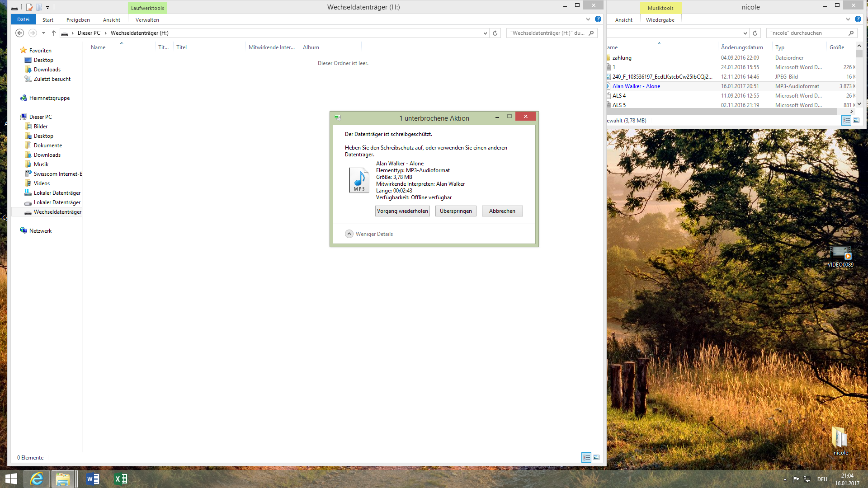Expand the address bar history dropdown
This screenshot has height=488, width=868.
[x=485, y=33]
